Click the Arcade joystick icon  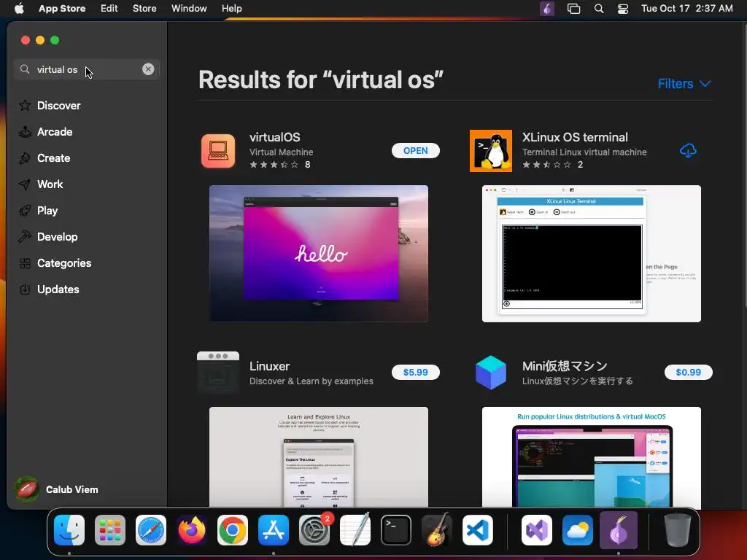click(x=25, y=132)
